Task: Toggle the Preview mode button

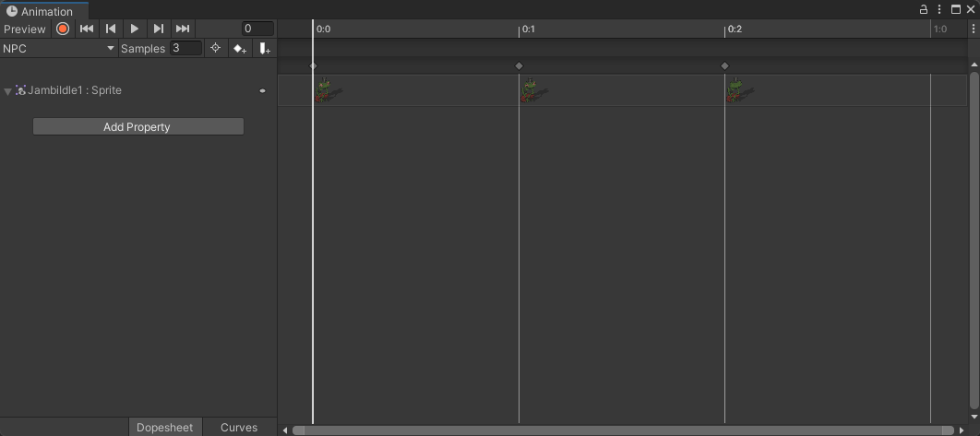Action: [24, 29]
